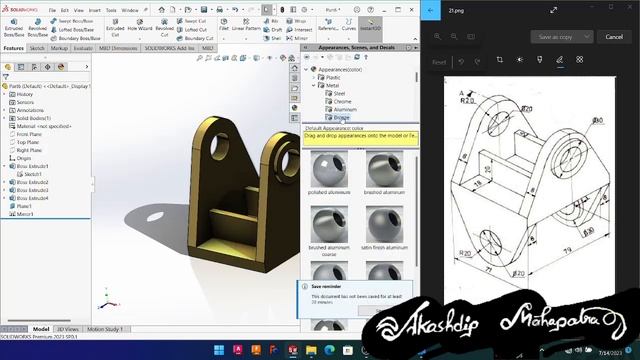
Task: Open the Edit menu
Action: (x=64, y=10)
